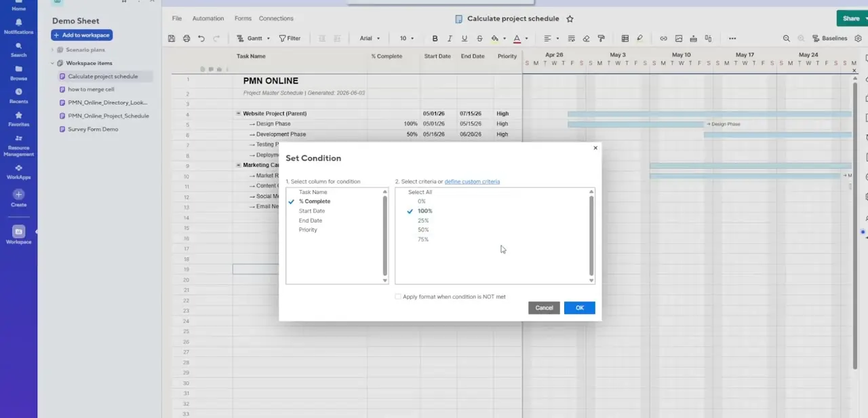Image resolution: width=868 pixels, height=418 pixels.
Task: Open the Arial font dropdown
Action: click(370, 39)
